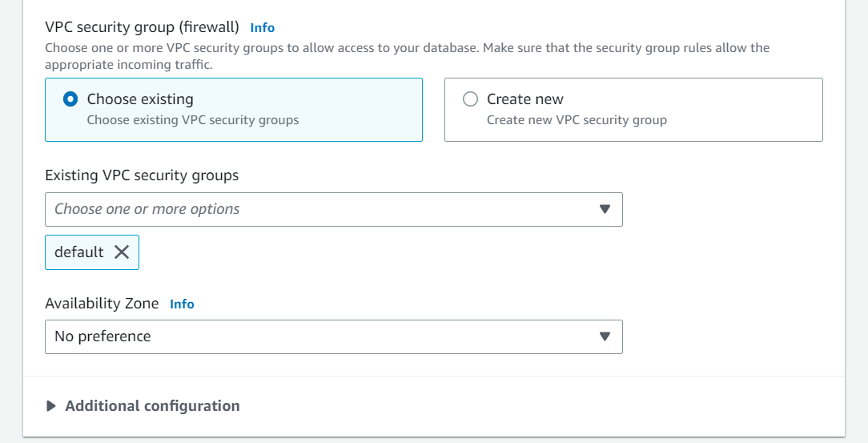
Task: Click the VPC security group (firewall) heading
Action: 142,27
